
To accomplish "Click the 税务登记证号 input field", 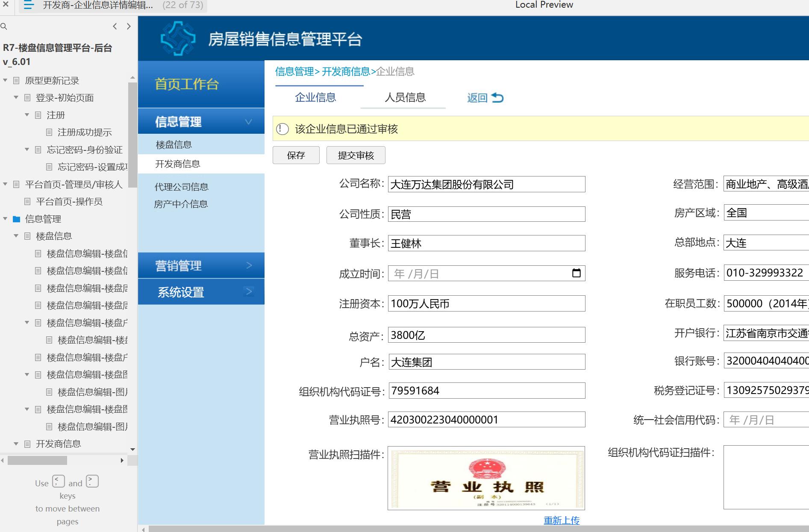I will [766, 390].
